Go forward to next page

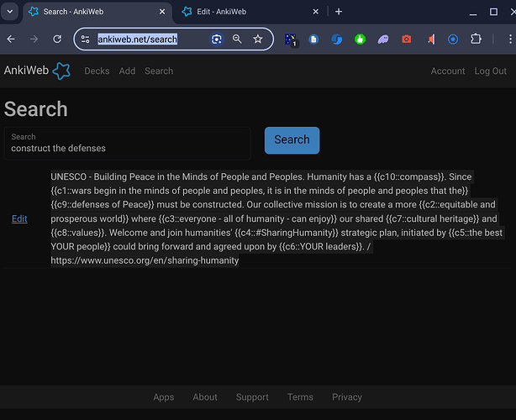coord(34,39)
